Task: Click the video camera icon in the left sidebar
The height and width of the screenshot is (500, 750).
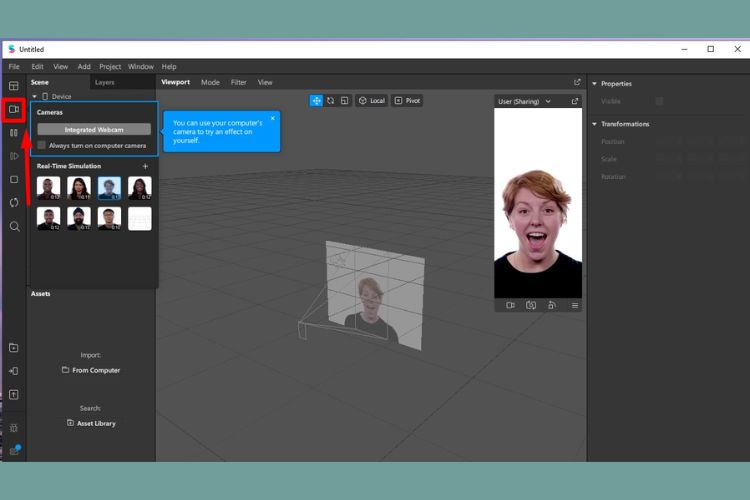Action: pyautogui.click(x=14, y=110)
